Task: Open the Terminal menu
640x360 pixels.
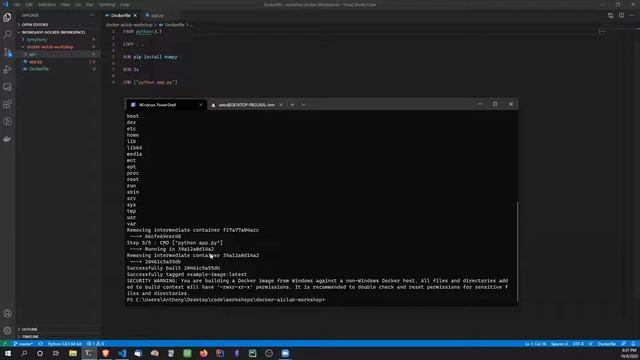Action: (107, 4)
